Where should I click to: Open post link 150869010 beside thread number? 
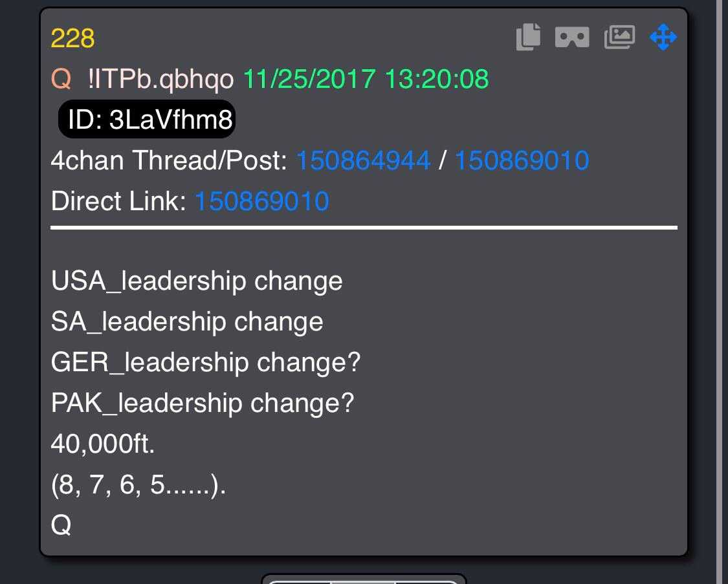[x=522, y=160]
